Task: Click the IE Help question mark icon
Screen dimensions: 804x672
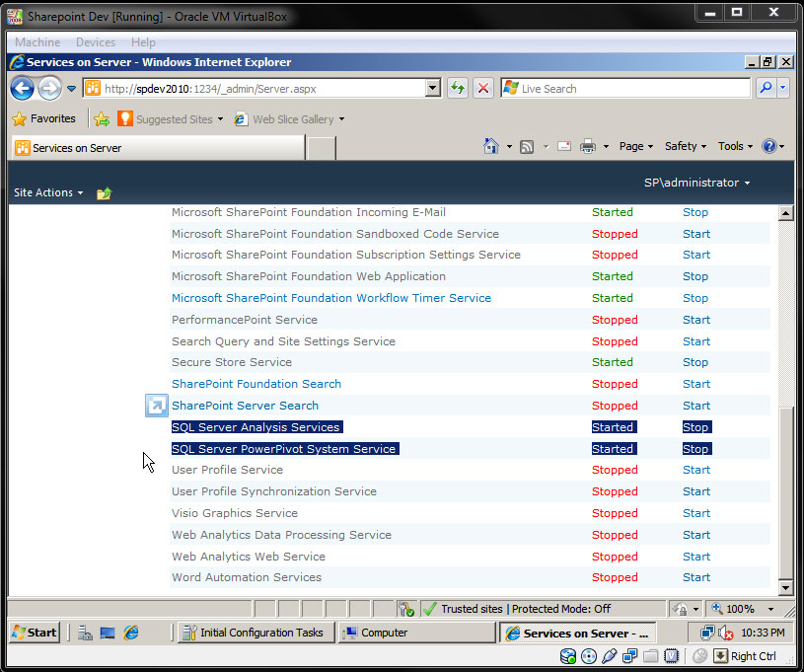Action: click(769, 147)
